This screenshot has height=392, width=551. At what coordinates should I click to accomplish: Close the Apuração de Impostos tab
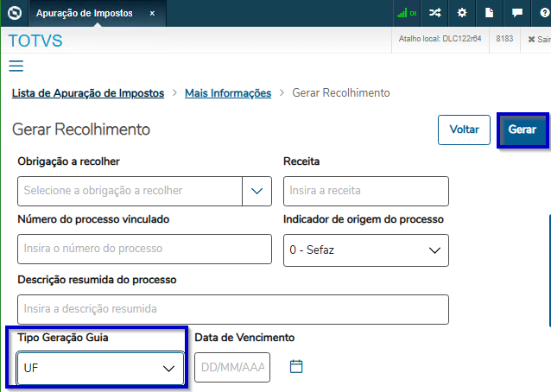point(153,14)
